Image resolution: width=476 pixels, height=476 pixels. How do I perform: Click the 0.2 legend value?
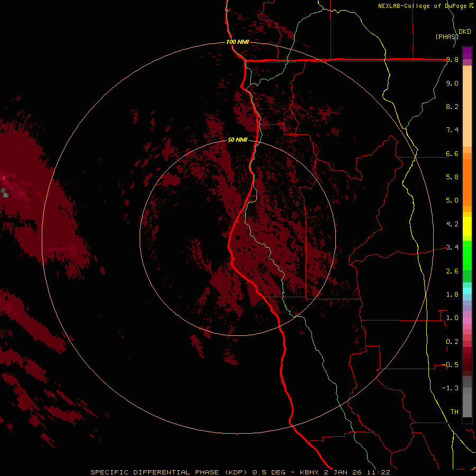tap(452, 342)
